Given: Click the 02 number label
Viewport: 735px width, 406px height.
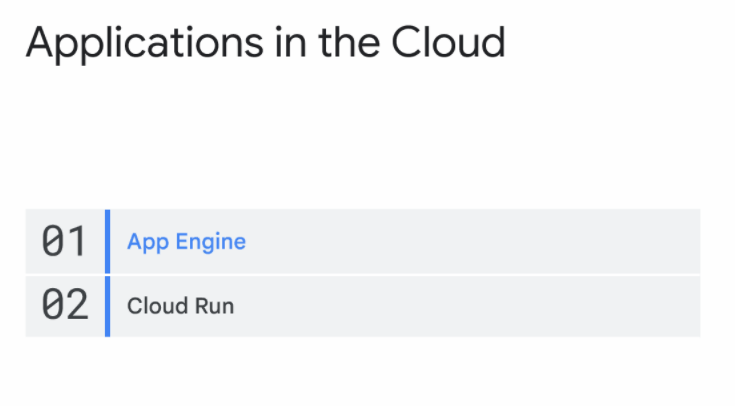Looking at the screenshot, I should point(65,305).
